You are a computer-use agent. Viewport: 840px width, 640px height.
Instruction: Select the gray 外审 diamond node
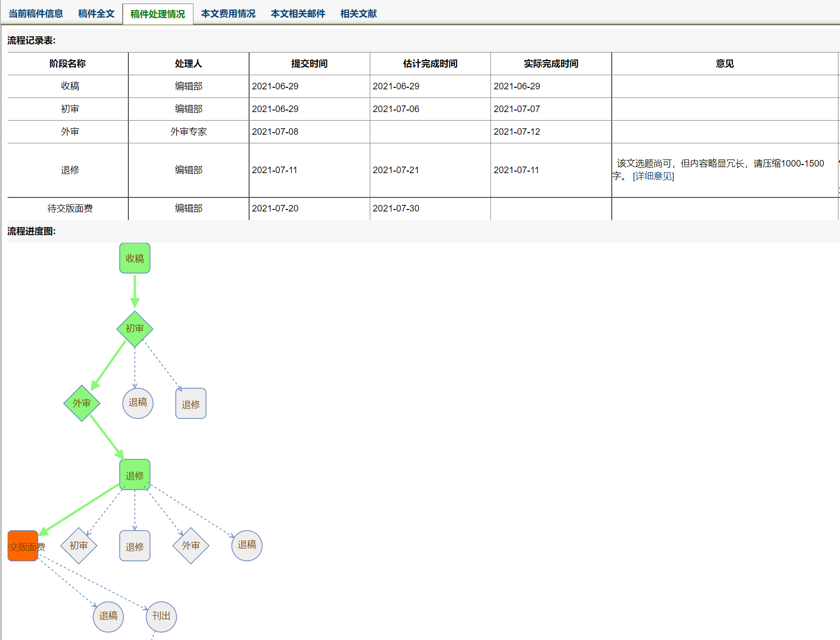coord(191,546)
